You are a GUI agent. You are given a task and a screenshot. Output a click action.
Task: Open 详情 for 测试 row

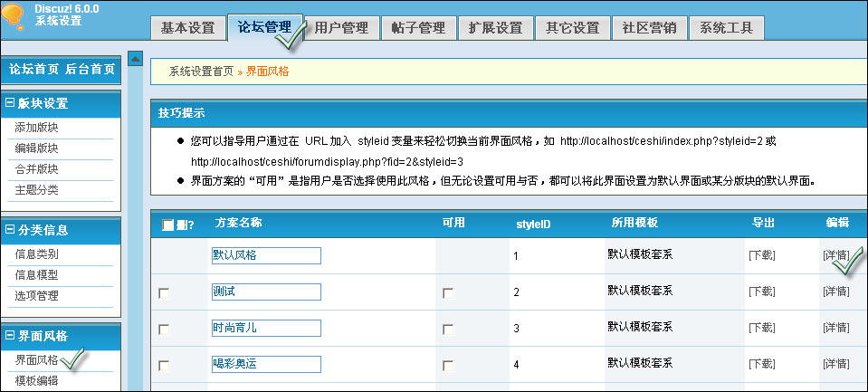(x=836, y=292)
